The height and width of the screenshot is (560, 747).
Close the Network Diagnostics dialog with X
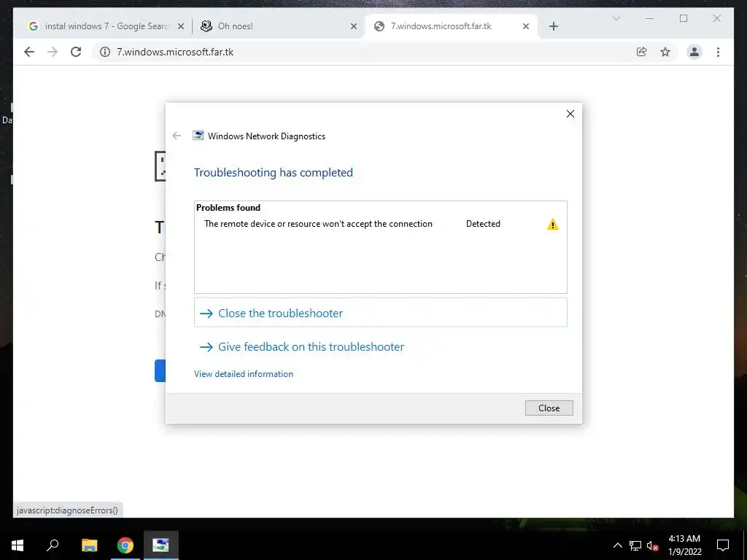570,114
